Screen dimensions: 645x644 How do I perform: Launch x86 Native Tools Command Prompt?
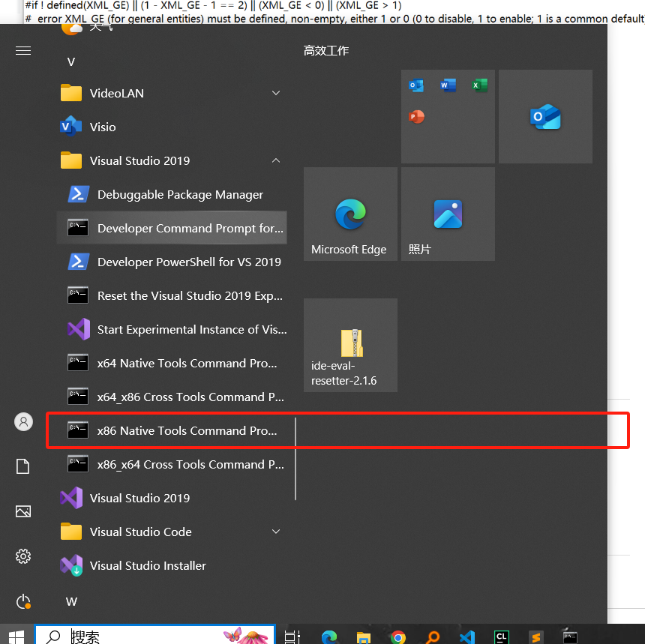[172, 430]
